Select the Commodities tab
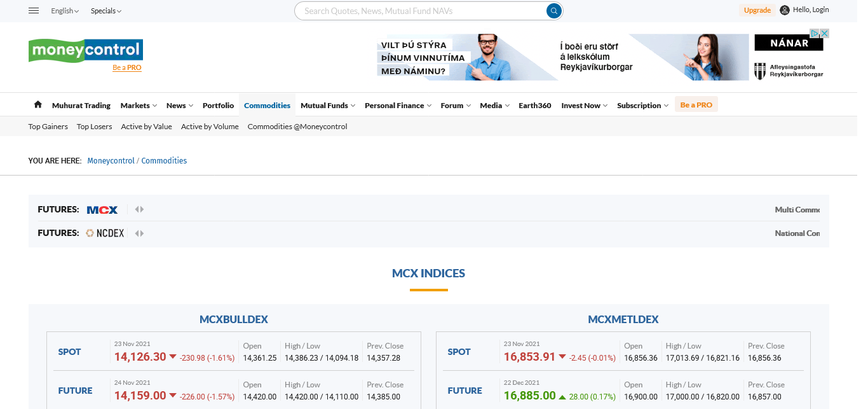Viewport: 868px width, 409px height. [x=267, y=106]
